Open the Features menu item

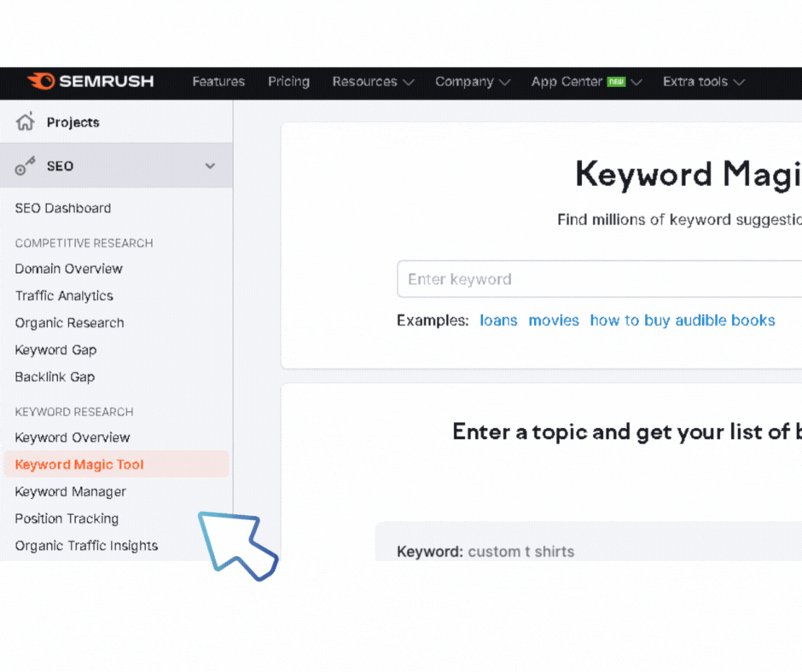coord(218,82)
